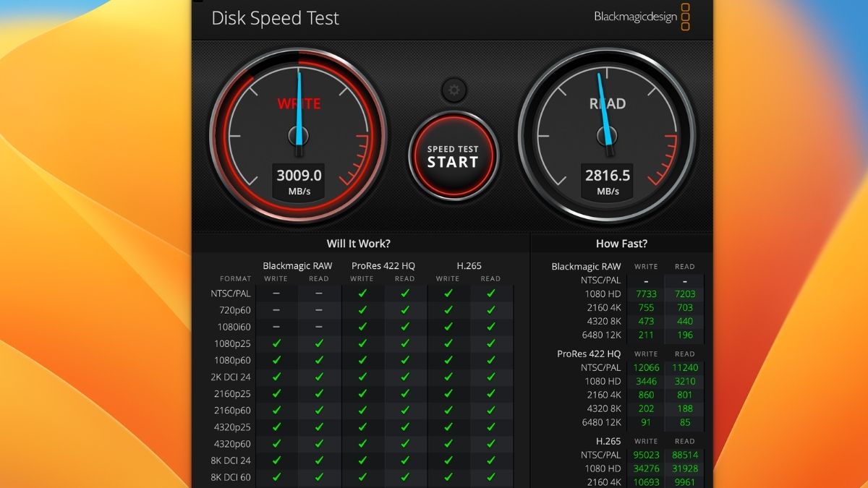Click H.265 NTSC/PAL write value 95023
The image size is (868, 488).
click(646, 455)
